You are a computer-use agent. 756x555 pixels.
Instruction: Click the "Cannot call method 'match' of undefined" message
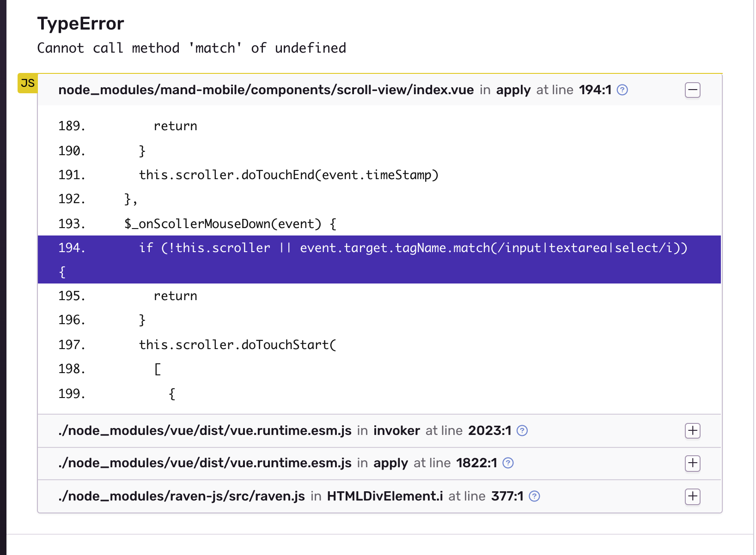191,48
